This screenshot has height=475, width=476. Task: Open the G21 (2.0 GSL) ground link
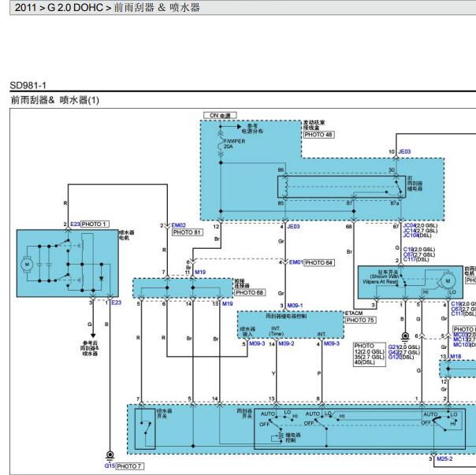(x=393, y=347)
